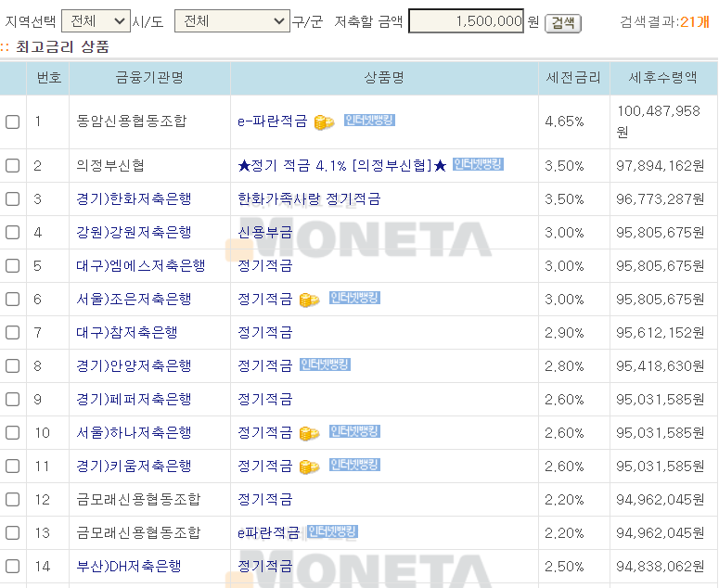Check the box for 대구)참저축은행
This screenshot has height=588, width=719.
point(12,333)
